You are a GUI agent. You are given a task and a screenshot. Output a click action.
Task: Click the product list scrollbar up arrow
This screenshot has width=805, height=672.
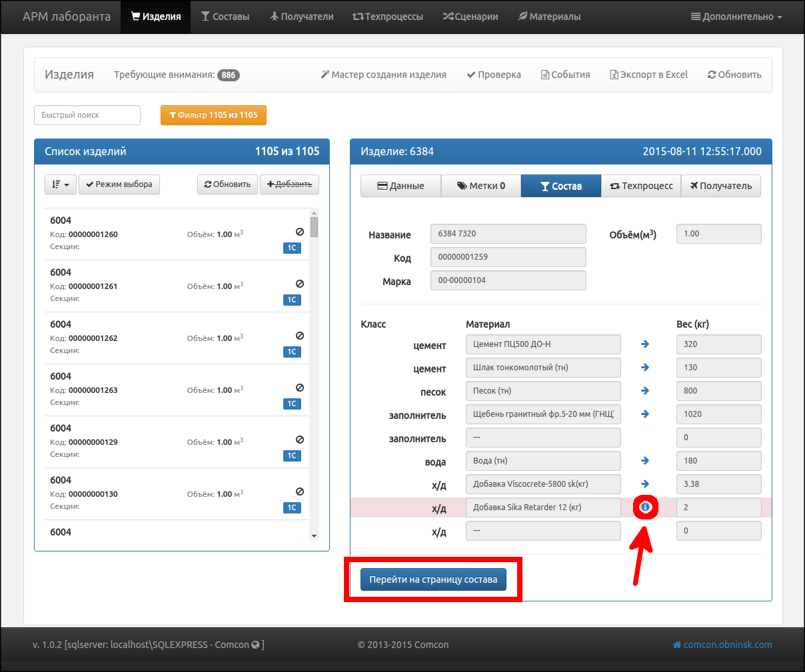[x=314, y=212]
